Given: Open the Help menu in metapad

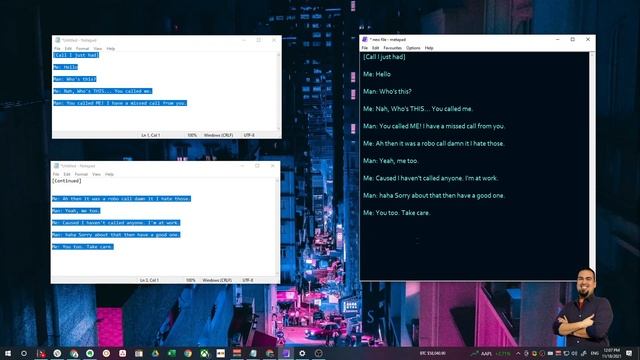Looking at the screenshot, I should (x=429, y=48).
